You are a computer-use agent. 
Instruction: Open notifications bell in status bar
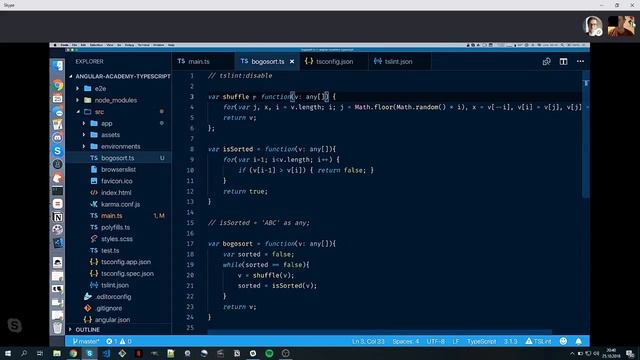pos(578,341)
